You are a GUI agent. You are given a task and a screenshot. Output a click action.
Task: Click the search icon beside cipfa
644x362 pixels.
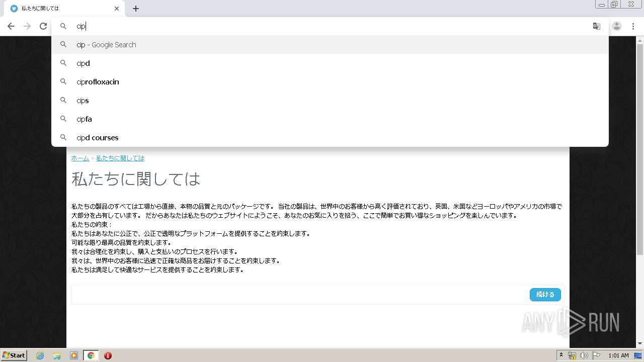(x=63, y=119)
